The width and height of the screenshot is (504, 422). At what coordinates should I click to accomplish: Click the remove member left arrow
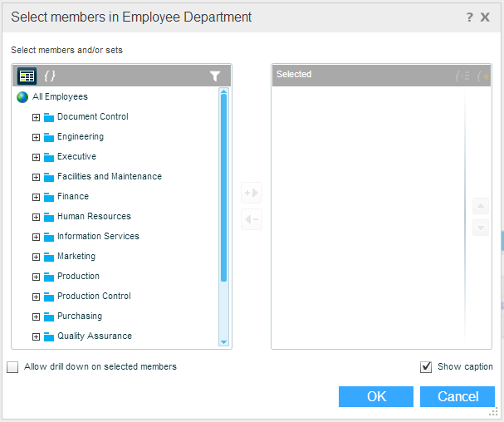[x=251, y=219]
